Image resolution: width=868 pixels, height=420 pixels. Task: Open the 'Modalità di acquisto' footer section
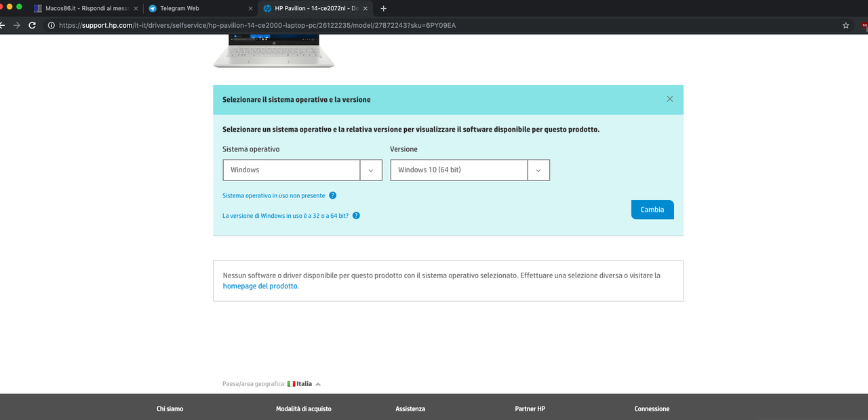(304, 409)
